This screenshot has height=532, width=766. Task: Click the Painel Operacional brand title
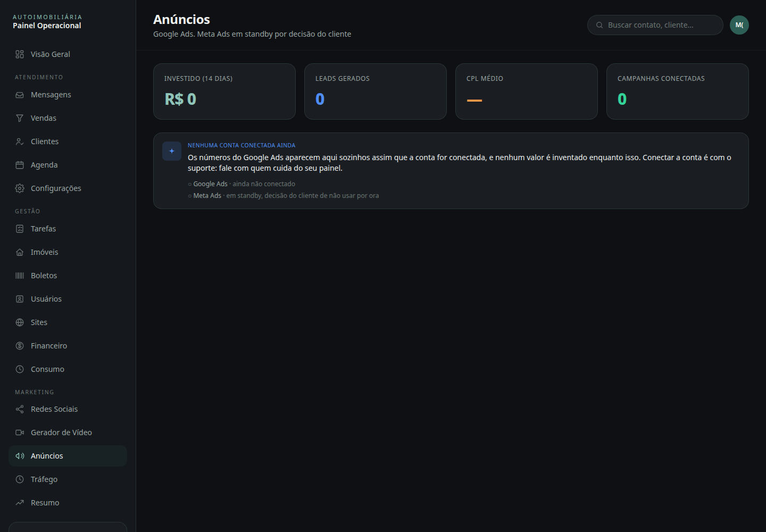(x=47, y=26)
